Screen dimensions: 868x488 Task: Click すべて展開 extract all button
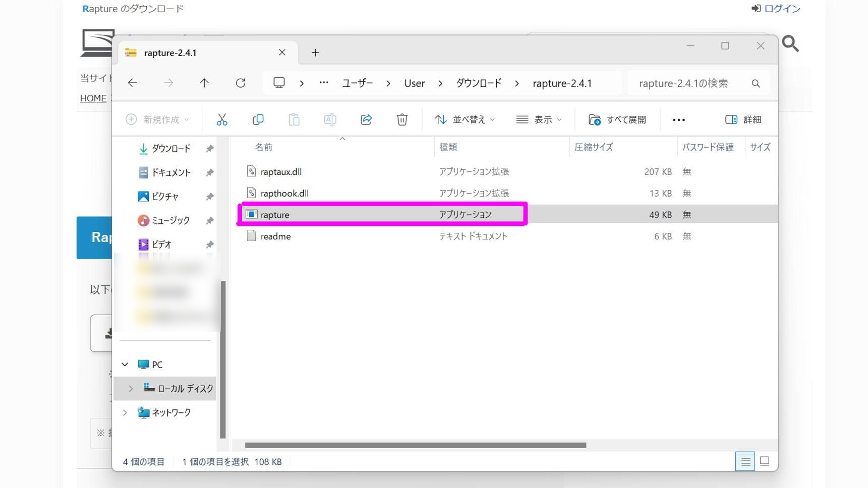(x=617, y=119)
